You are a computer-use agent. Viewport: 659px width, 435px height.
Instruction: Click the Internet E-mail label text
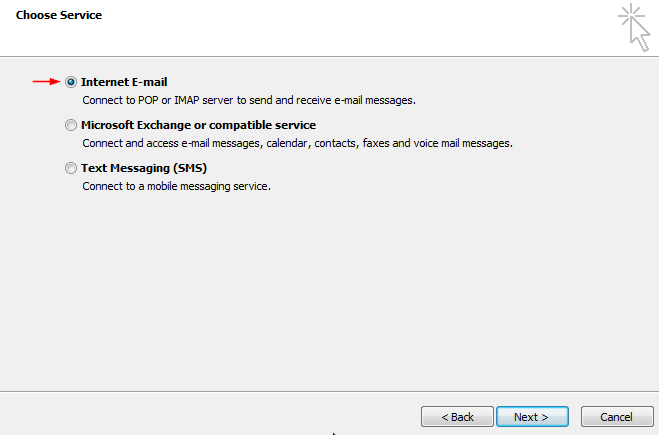124,82
